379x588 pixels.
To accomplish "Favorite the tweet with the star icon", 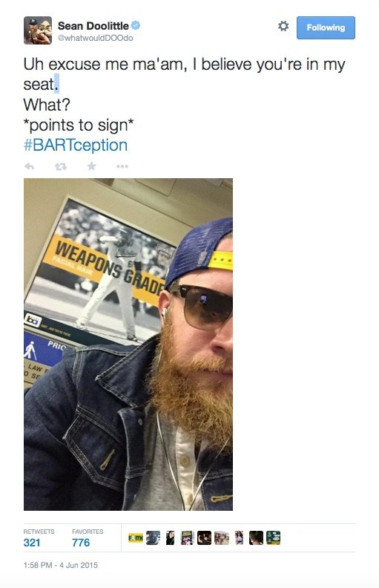I will click(x=91, y=166).
